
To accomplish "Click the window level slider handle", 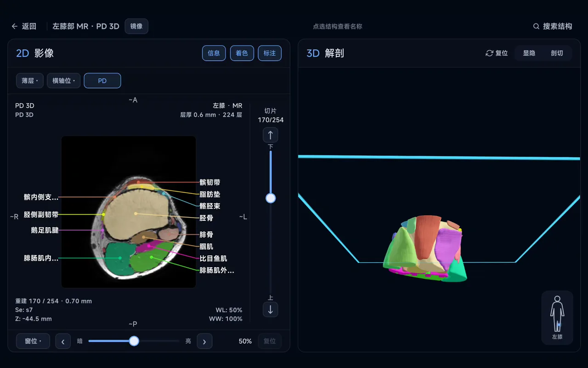I will 134,341.
